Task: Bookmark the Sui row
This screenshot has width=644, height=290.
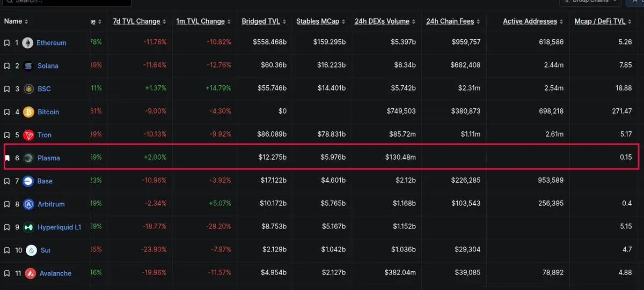Action: pyautogui.click(x=7, y=250)
